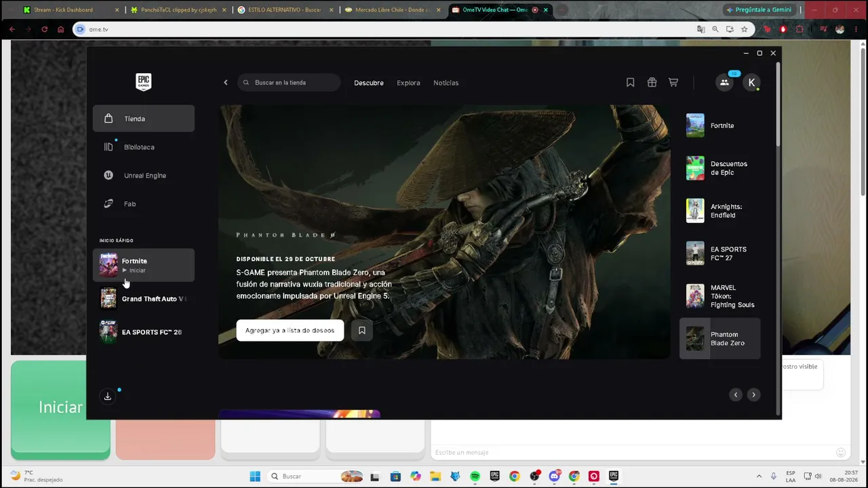
Task: Open EA SPORTS FC 26 from quick launch
Action: 144,332
